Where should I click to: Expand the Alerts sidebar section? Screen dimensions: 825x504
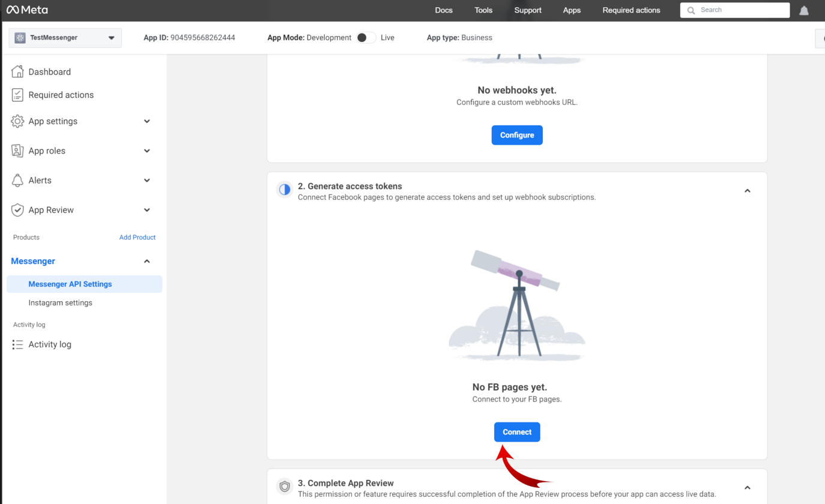click(x=147, y=180)
